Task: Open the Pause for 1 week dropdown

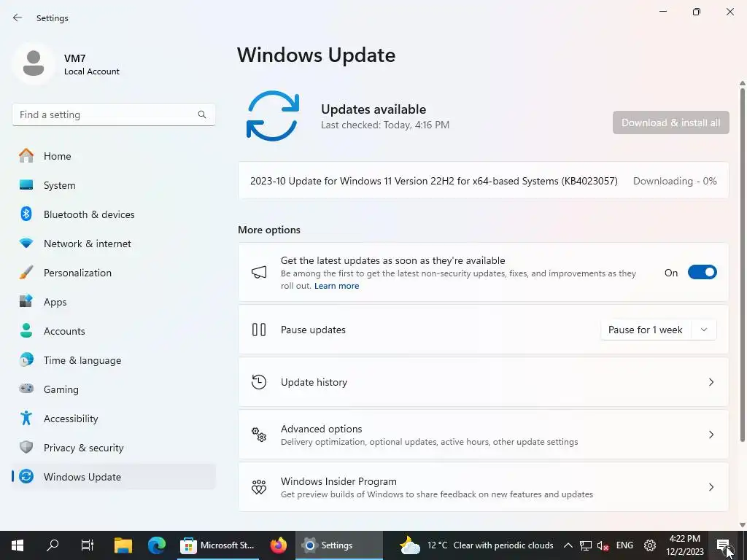Action: click(659, 330)
